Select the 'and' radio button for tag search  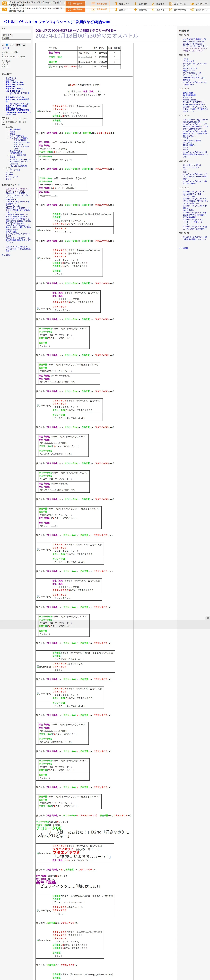click(x=7, y=45)
